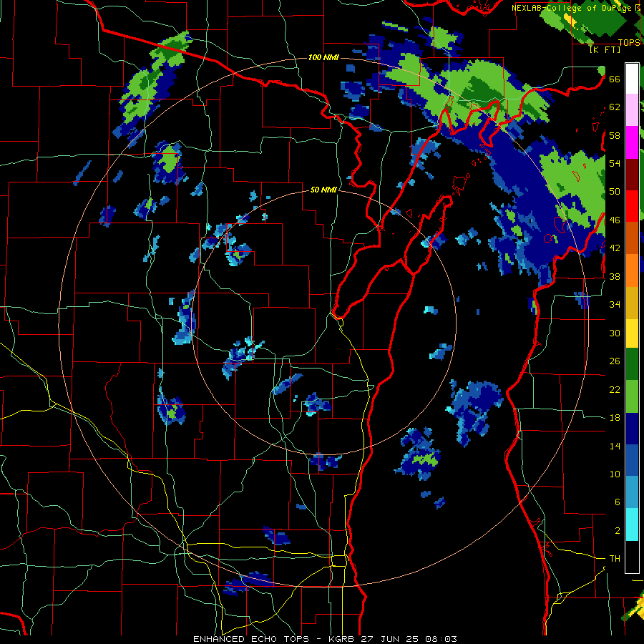Screen dimensions: 644x644
Task: Choose the dark green legend band
Action: [632, 364]
